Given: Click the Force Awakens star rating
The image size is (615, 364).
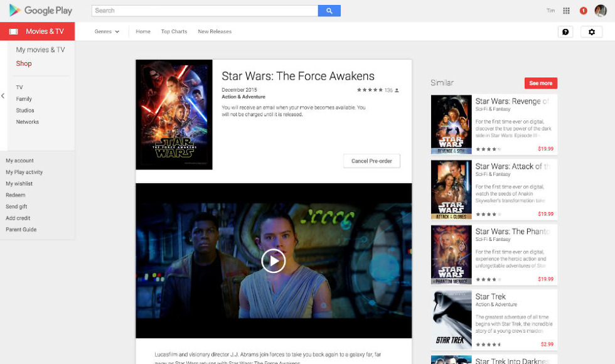Looking at the screenshot, I should [370, 90].
